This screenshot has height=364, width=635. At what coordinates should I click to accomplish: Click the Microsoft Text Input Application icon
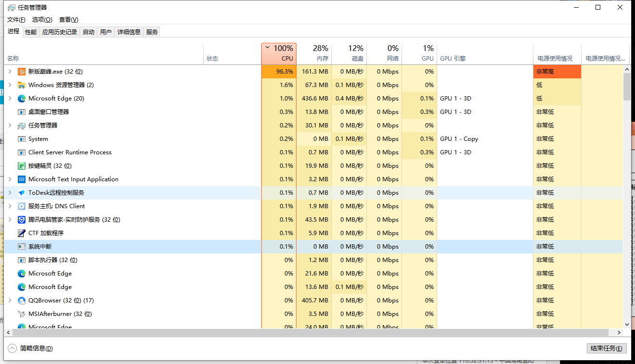point(21,179)
